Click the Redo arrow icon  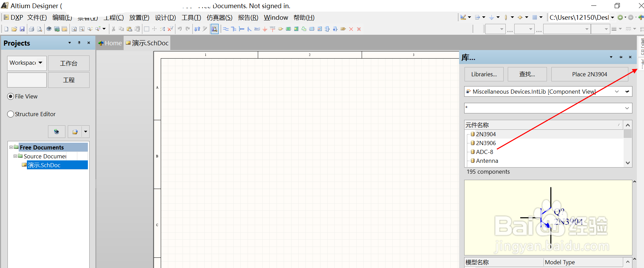(x=187, y=29)
